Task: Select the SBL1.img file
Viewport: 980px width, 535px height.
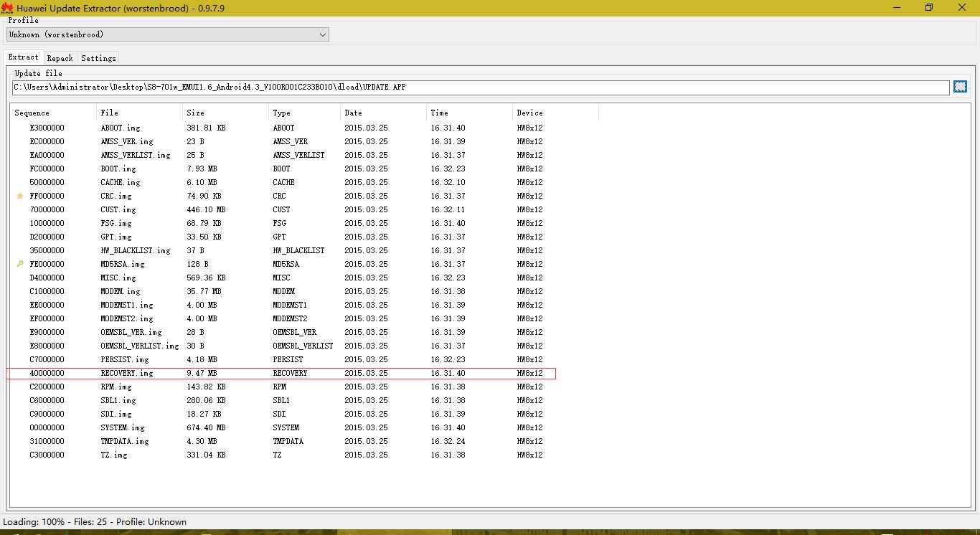Action: click(x=118, y=400)
